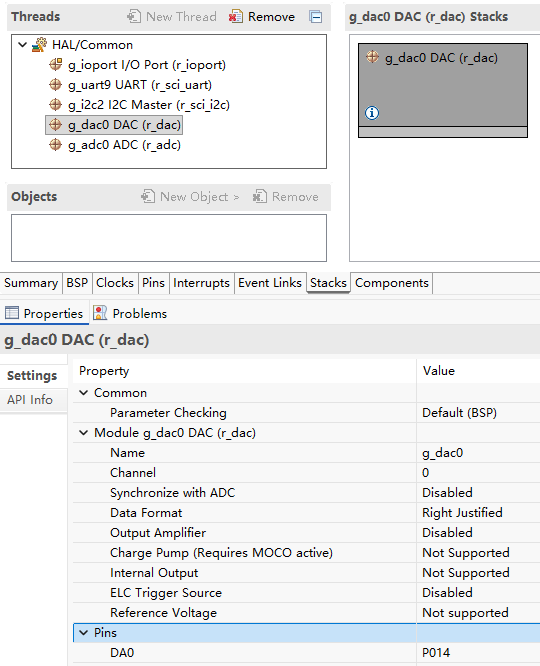Edit Parameter Checking value Default (BSP)
540x666 pixels.
[478, 413]
